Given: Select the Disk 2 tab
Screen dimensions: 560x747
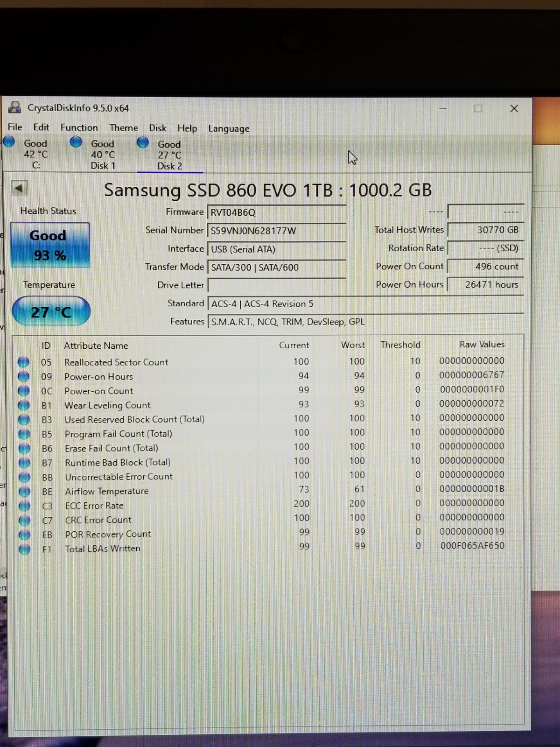Looking at the screenshot, I should point(170,155).
